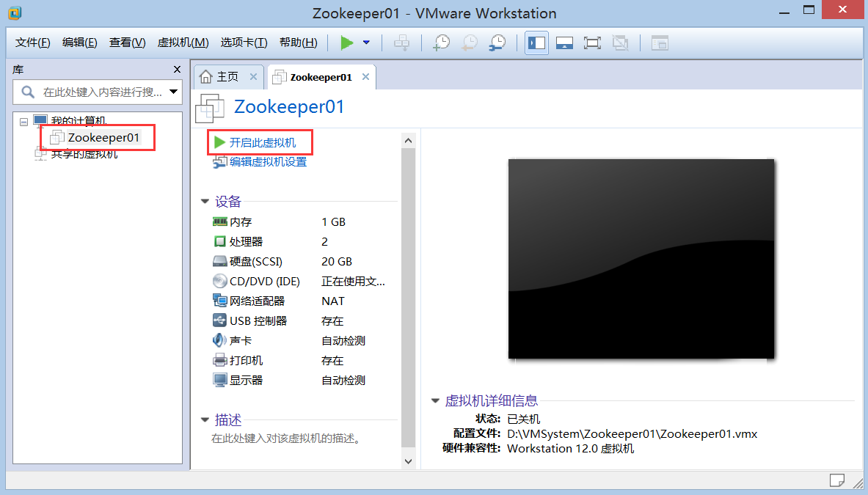Open the snapshot manager icon
Image resolution: width=868 pixels, height=495 pixels.
tap(497, 43)
